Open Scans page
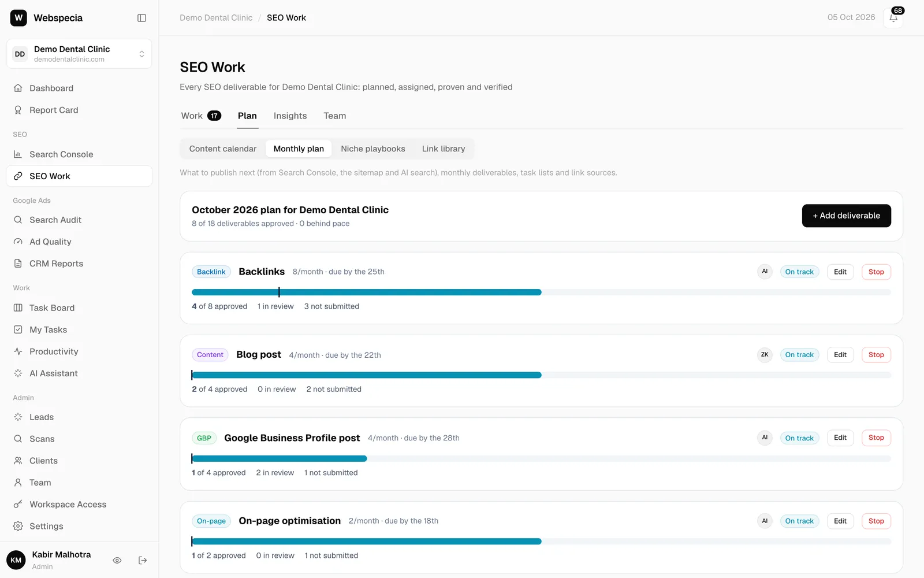Image resolution: width=924 pixels, height=578 pixels. 79,439
